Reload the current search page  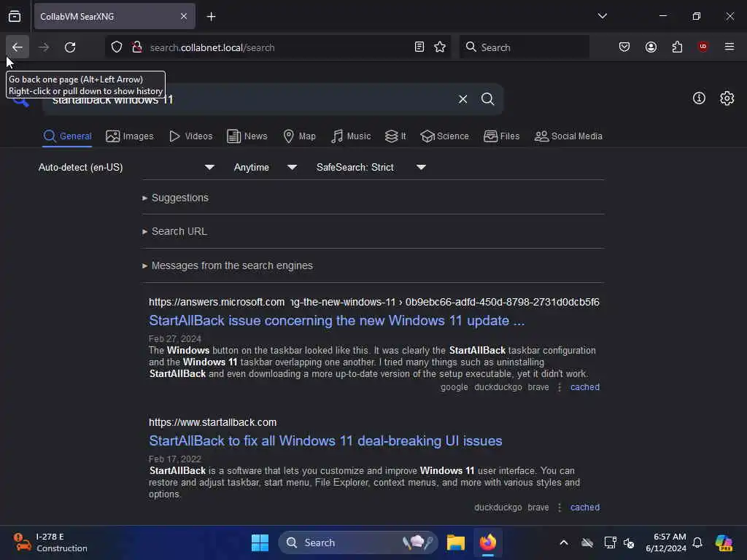(x=70, y=47)
